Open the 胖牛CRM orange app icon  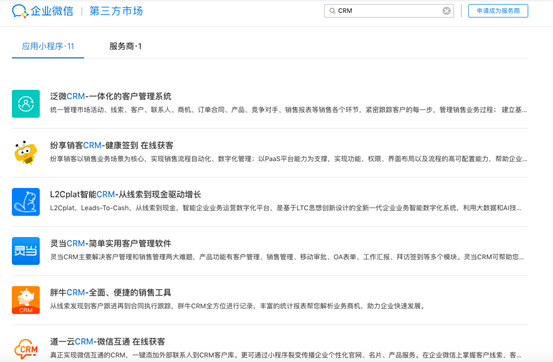[x=26, y=300]
